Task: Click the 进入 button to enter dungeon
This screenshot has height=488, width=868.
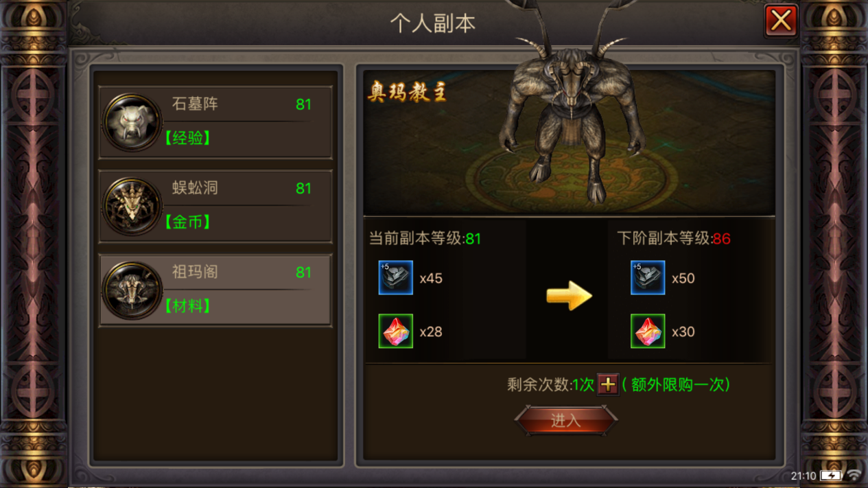Action: pos(566,421)
